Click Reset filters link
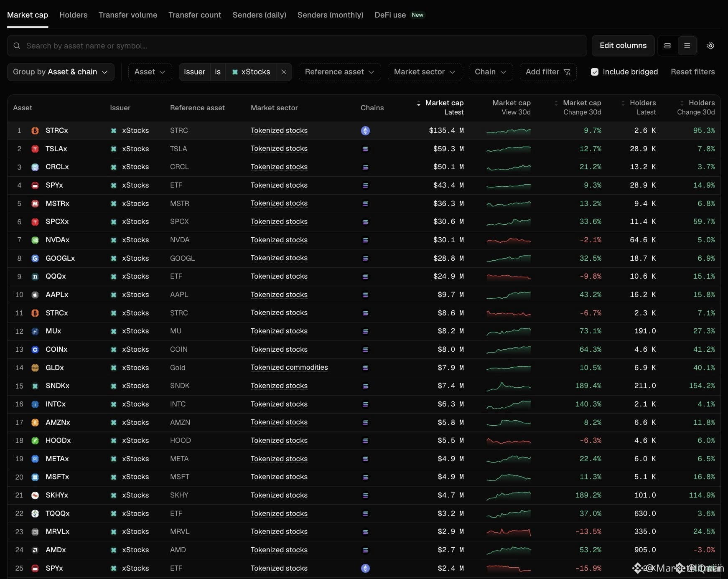Image resolution: width=728 pixels, height=579 pixels. pyautogui.click(x=692, y=72)
